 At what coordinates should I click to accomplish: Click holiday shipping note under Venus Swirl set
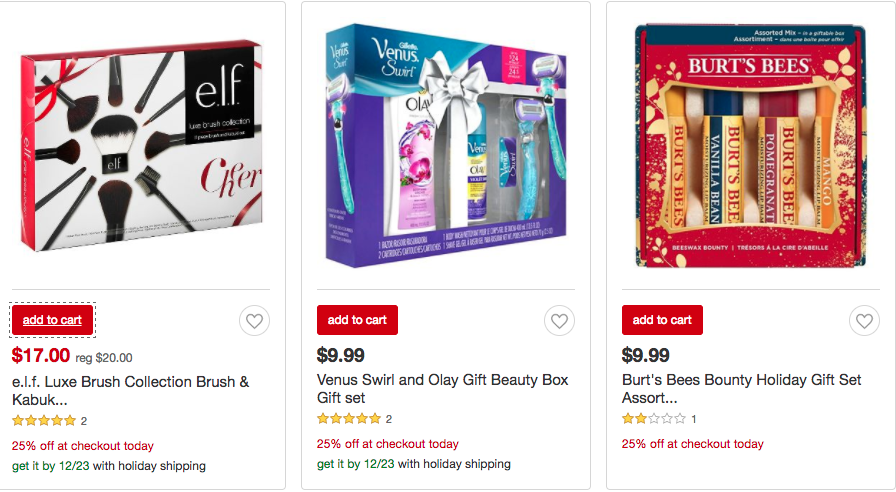(x=414, y=464)
